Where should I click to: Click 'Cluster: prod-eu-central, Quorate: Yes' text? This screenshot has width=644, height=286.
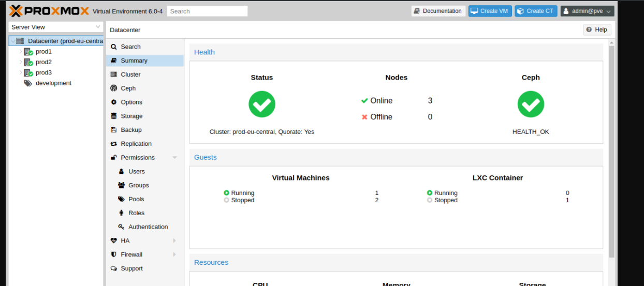262,132
